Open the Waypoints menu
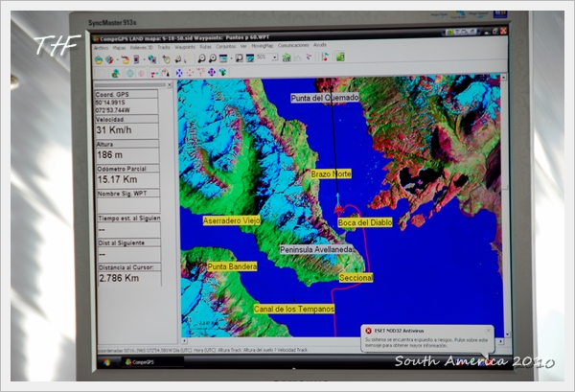Screen dimensions: 575x392 [x=185, y=47]
